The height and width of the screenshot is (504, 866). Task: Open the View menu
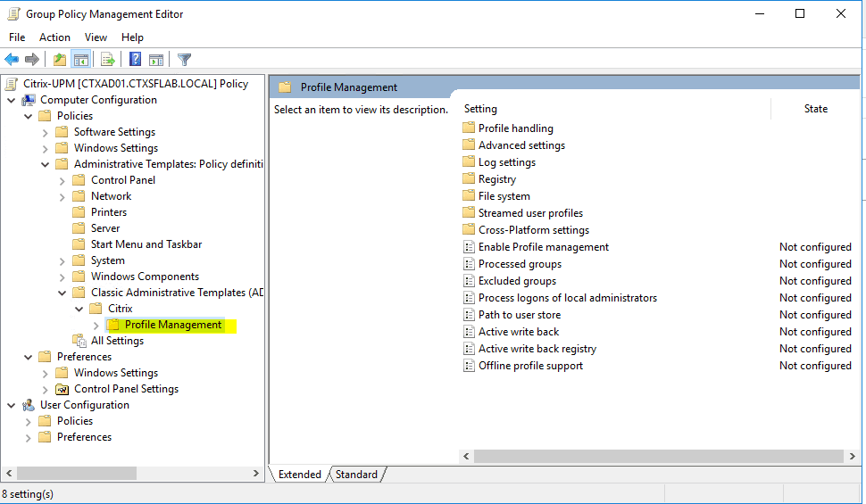click(x=96, y=37)
